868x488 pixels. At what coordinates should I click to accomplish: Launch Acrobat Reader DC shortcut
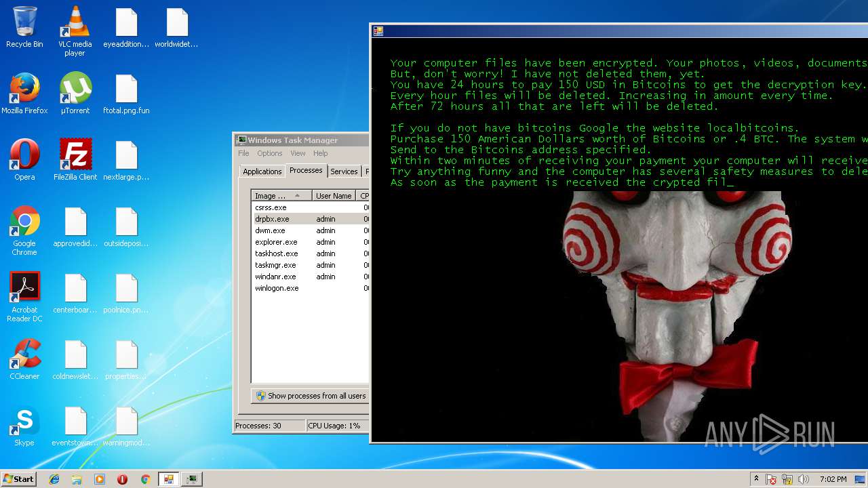(x=24, y=298)
